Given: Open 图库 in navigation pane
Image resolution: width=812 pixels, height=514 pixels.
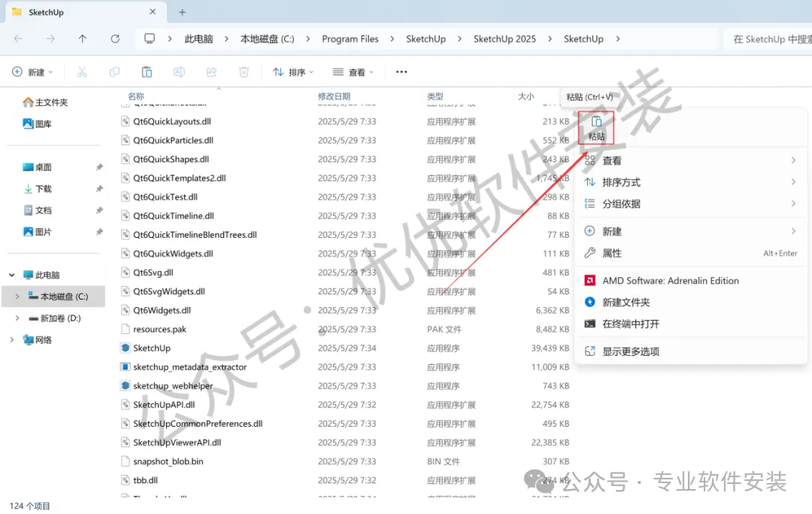Looking at the screenshot, I should pyautogui.click(x=38, y=124).
